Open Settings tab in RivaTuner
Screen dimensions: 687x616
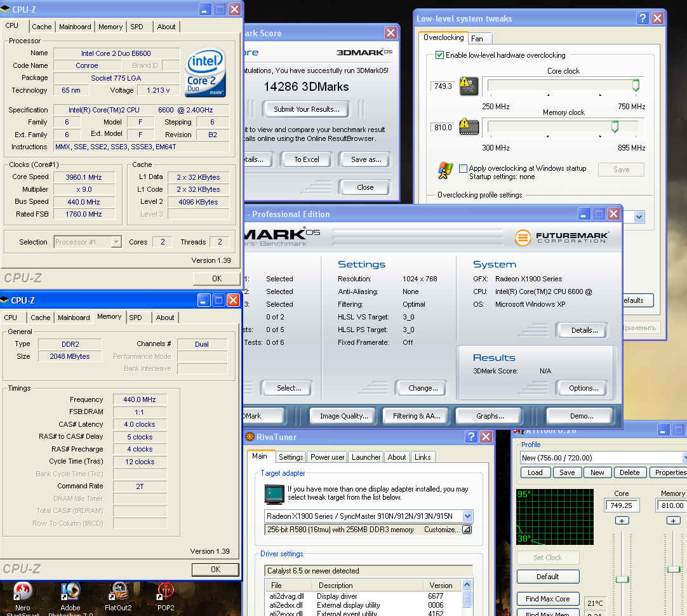(x=291, y=457)
